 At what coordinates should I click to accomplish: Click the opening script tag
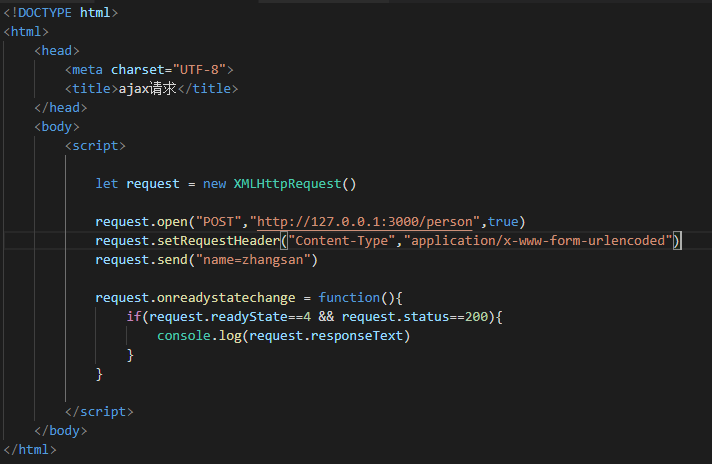(95, 146)
